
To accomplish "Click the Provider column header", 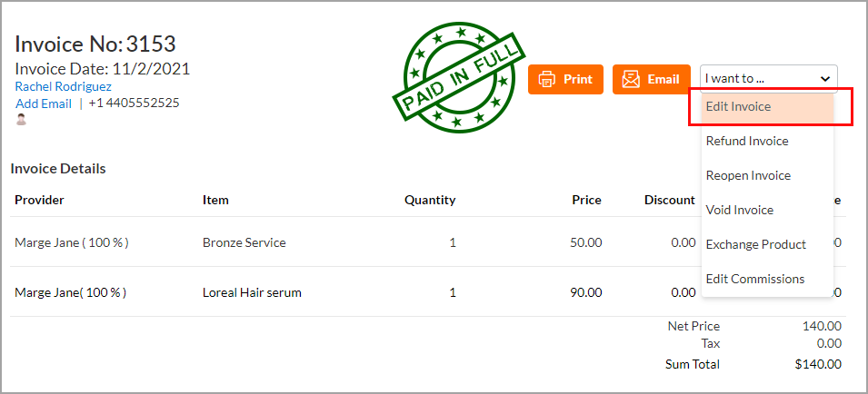I will 39,200.
